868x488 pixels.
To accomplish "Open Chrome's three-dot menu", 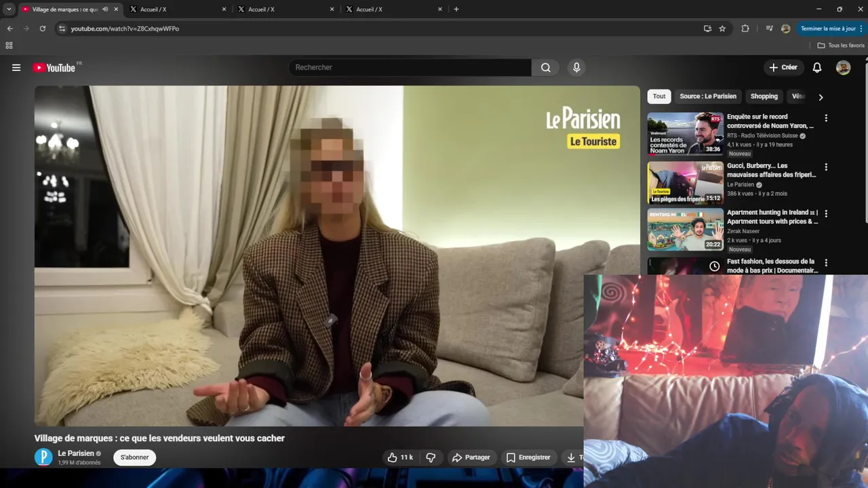I will (x=861, y=28).
